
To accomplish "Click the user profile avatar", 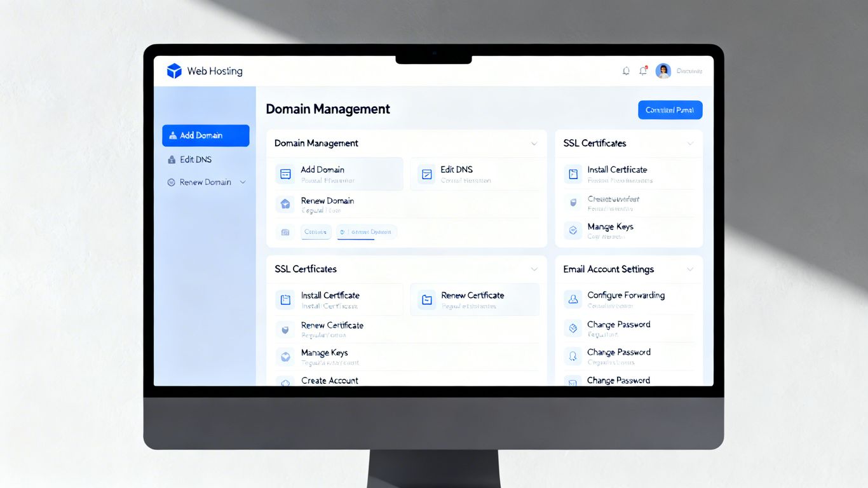I will tap(663, 71).
